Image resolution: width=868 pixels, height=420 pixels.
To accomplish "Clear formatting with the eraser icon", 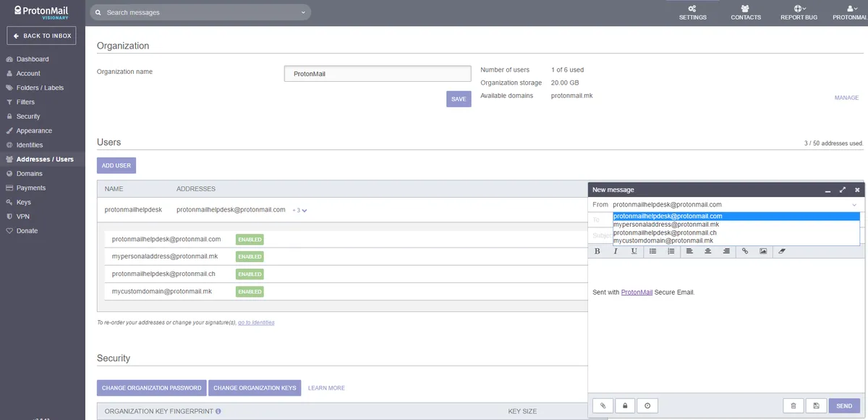I will click(781, 251).
